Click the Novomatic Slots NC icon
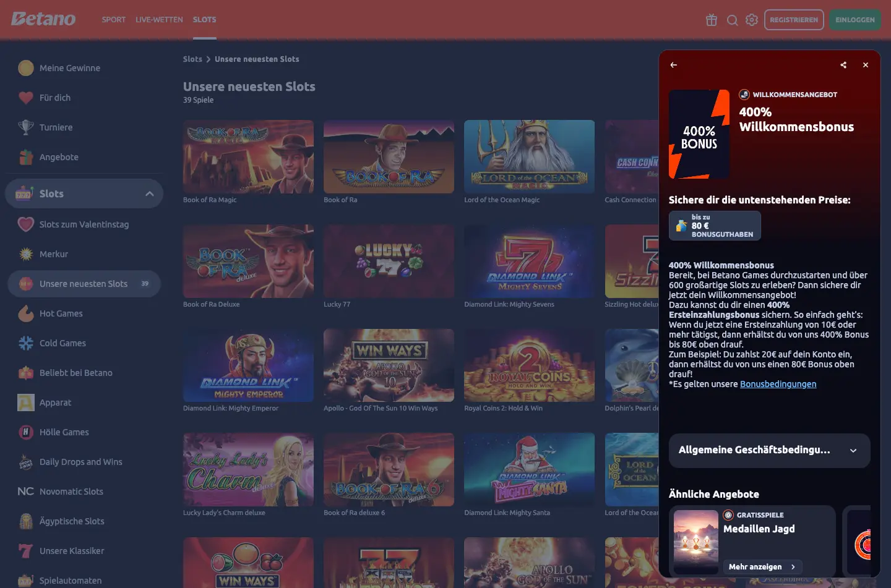The height and width of the screenshot is (588, 891). tap(26, 492)
